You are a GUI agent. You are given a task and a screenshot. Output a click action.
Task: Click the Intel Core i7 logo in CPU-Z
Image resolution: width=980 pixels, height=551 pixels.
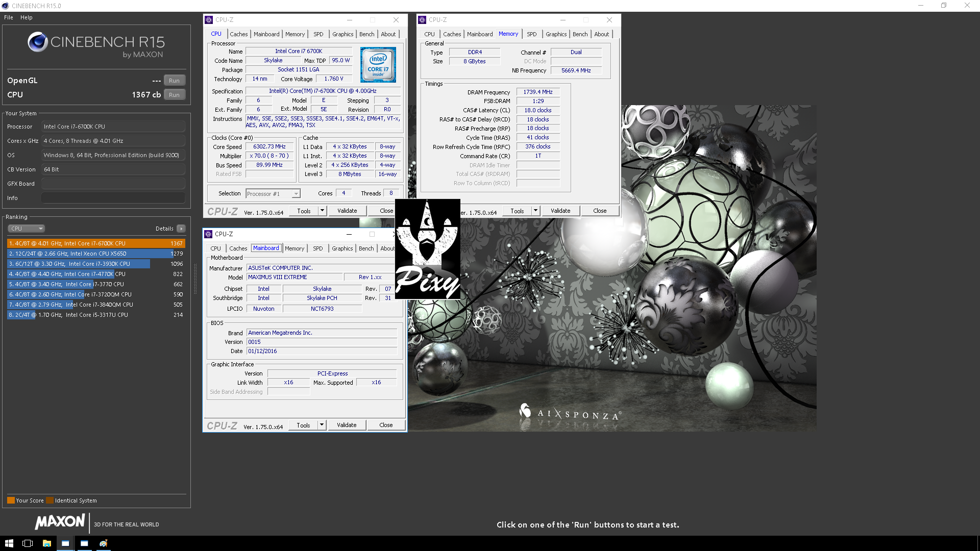[378, 65]
